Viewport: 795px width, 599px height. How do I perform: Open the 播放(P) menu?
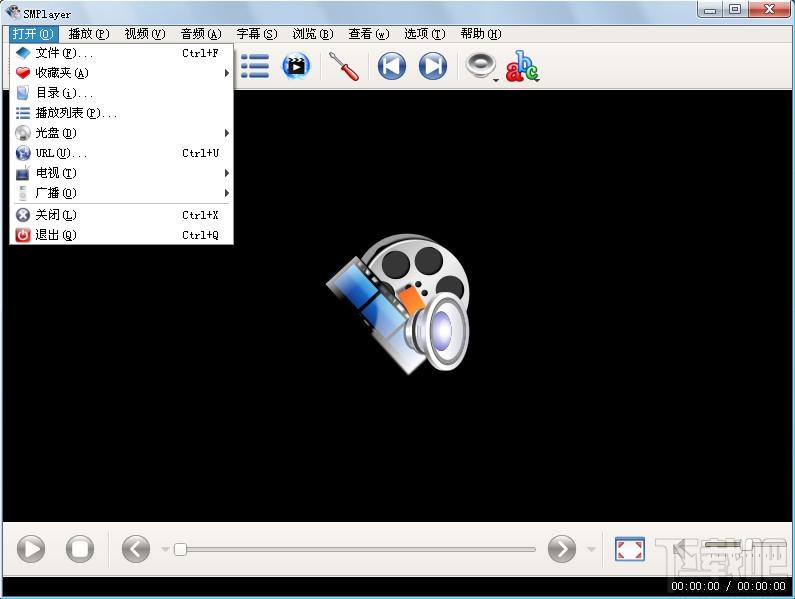pos(89,34)
